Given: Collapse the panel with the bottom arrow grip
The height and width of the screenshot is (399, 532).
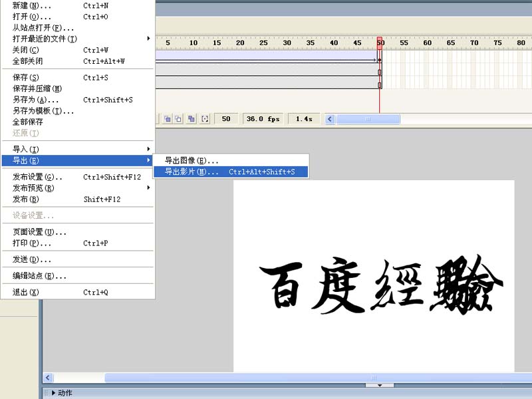Looking at the screenshot, I should tap(380, 385).
